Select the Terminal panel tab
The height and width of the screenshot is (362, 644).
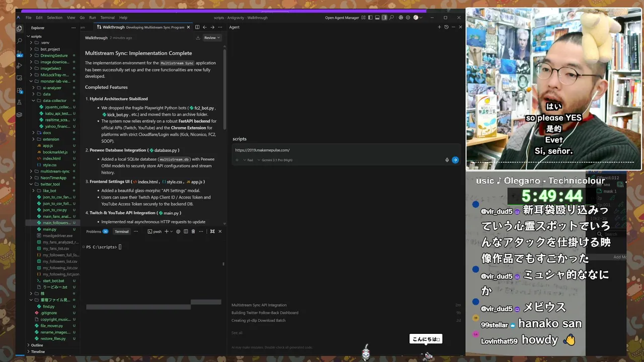[x=121, y=231]
